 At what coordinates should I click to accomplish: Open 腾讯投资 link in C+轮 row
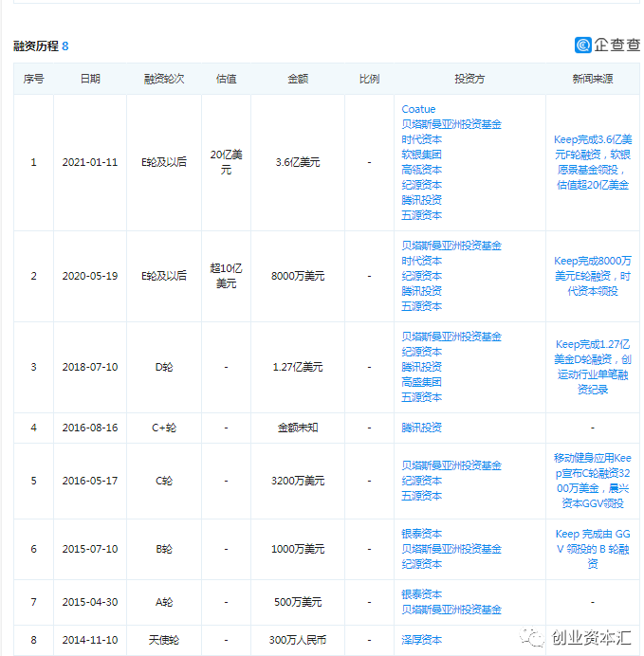(x=421, y=428)
